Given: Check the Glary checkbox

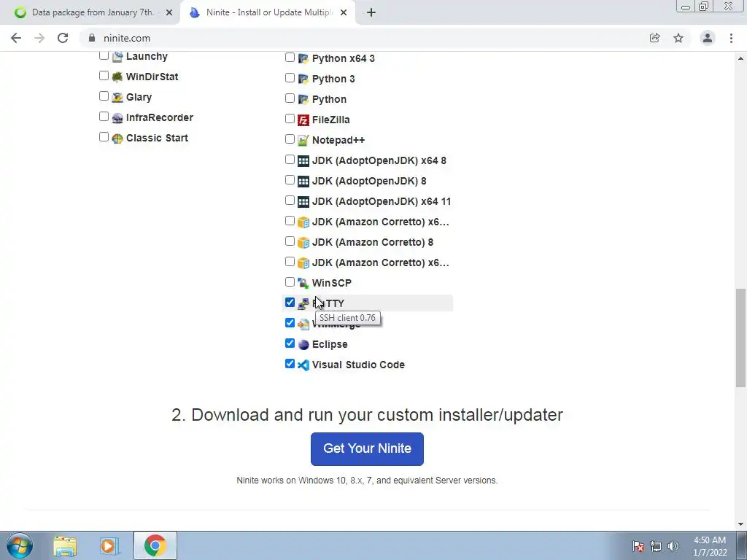Looking at the screenshot, I should 104,96.
